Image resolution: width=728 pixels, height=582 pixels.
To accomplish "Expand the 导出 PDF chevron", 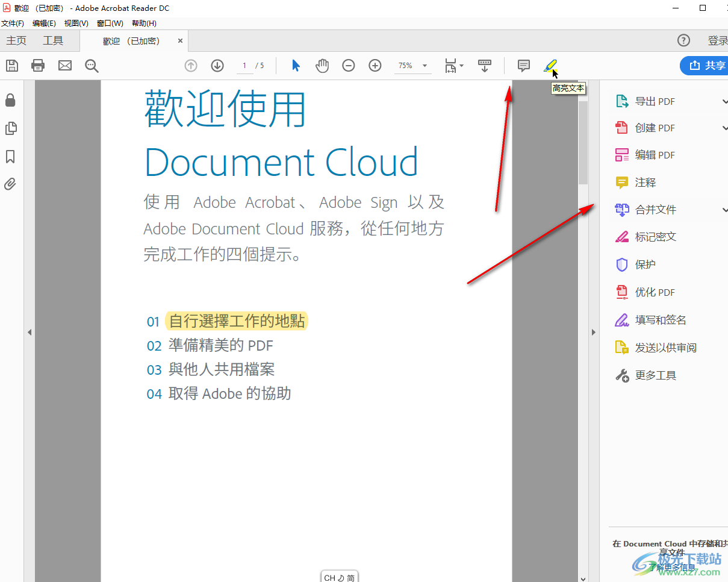I will [724, 101].
